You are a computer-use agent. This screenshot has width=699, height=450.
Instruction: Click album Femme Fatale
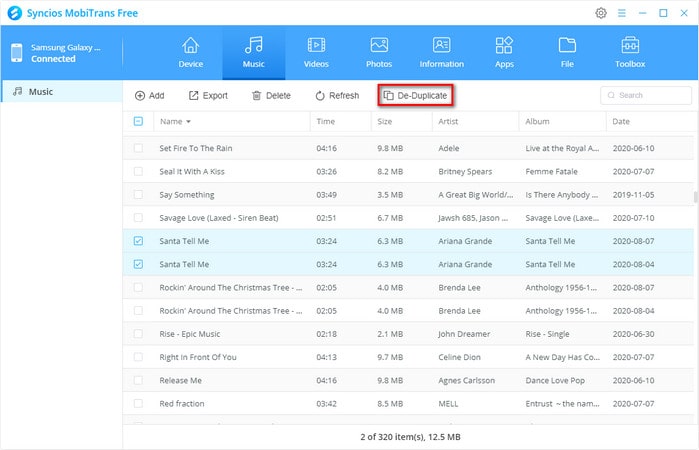(551, 171)
